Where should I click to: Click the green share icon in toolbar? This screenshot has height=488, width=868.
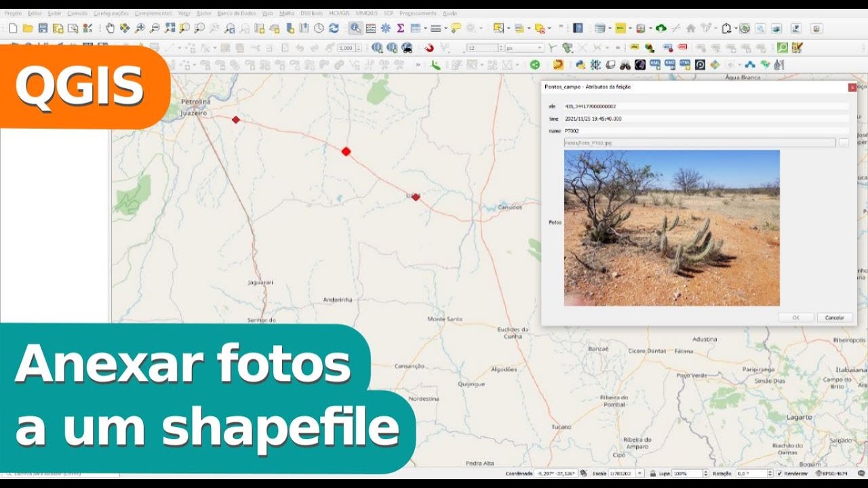pos(535,65)
